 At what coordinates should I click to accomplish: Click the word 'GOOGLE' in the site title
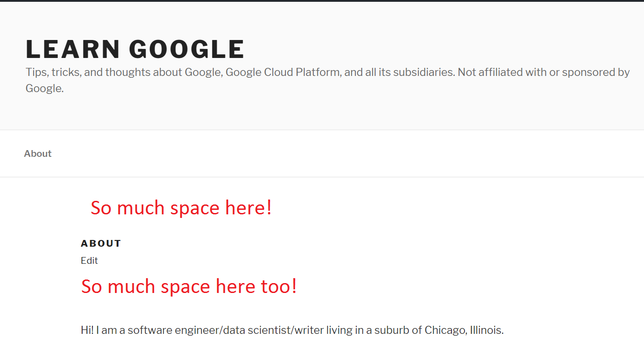tap(187, 49)
